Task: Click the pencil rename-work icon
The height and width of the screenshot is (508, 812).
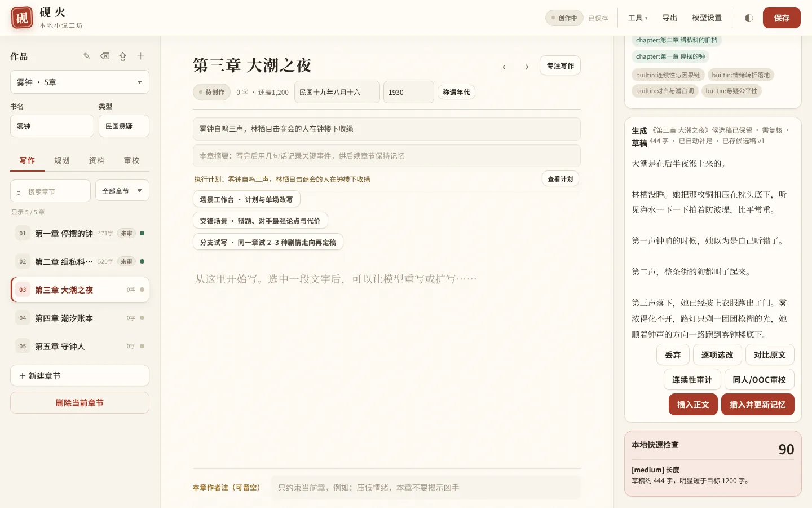Action: point(87,56)
